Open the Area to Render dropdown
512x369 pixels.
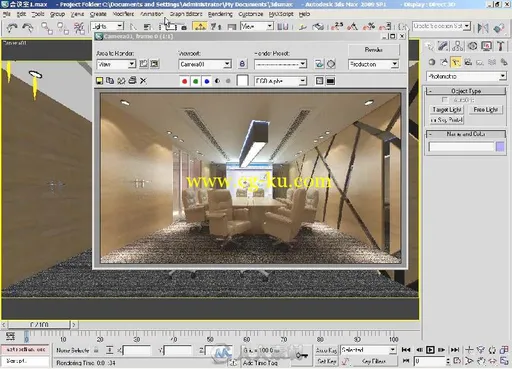(132, 64)
